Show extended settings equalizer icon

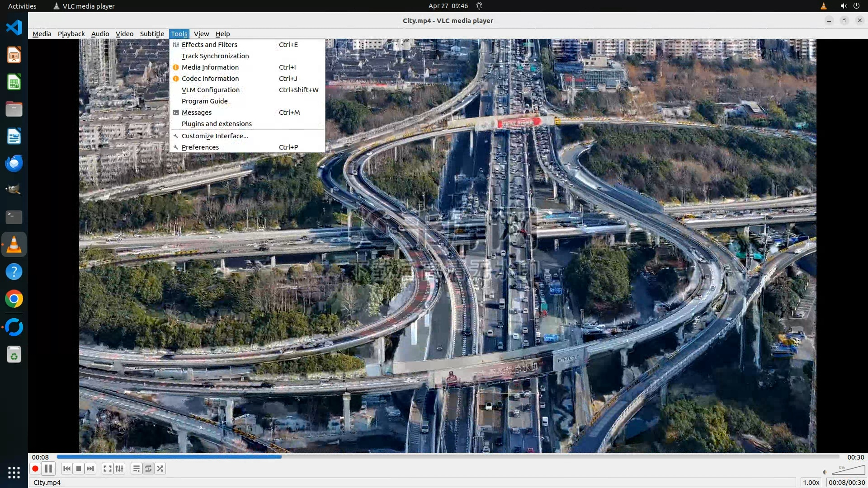click(119, 469)
